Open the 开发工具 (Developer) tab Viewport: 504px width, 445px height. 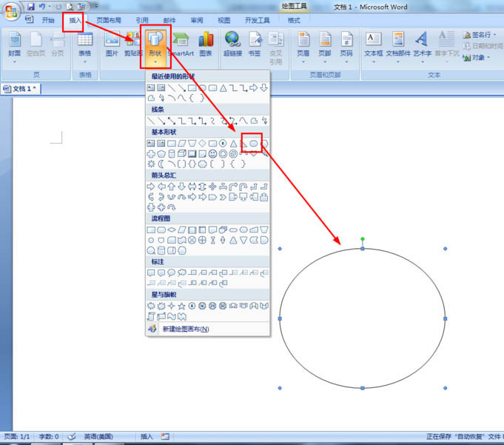coord(257,20)
